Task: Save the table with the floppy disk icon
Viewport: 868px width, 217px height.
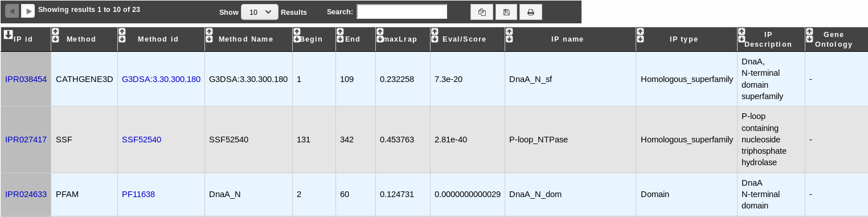Action: (x=506, y=12)
